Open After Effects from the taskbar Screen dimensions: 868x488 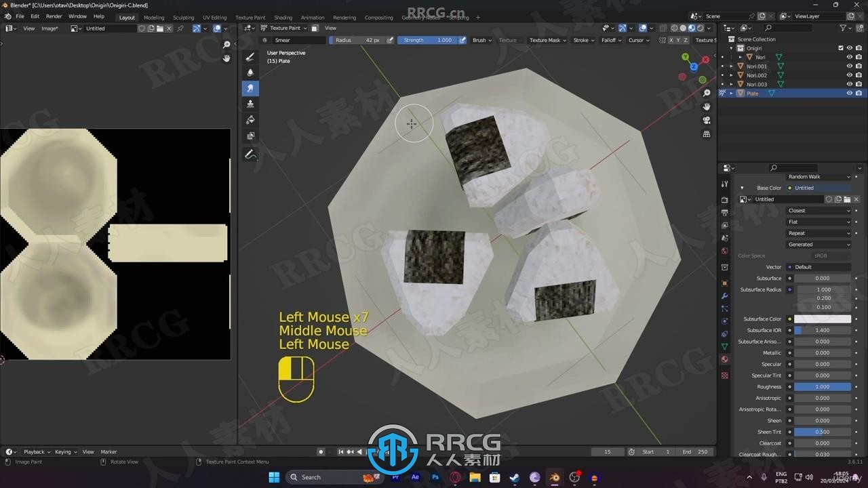click(415, 477)
